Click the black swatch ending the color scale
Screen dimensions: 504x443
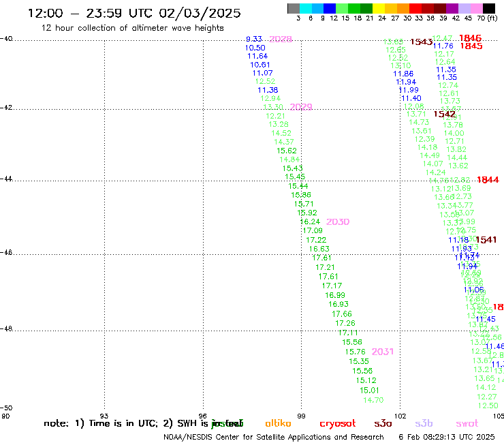coord(489,8)
